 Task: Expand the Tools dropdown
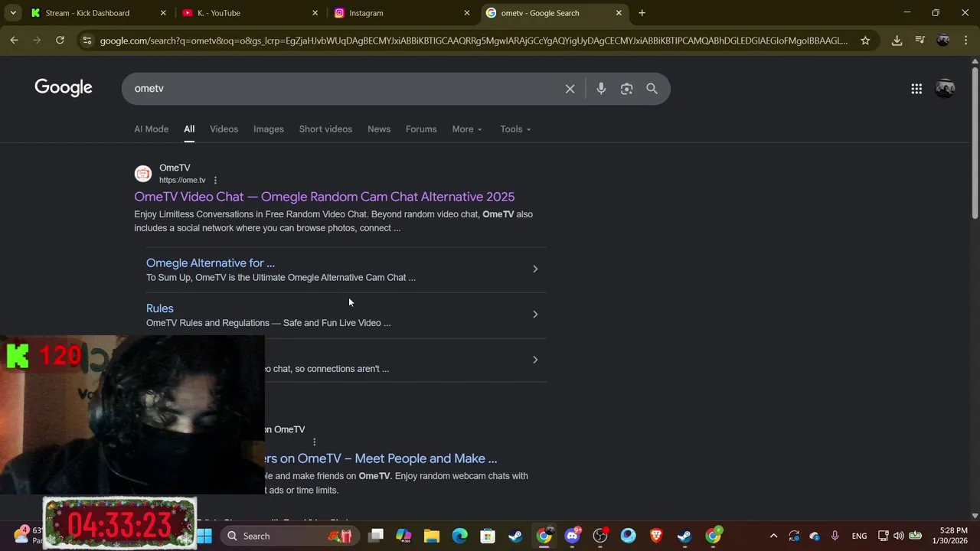pos(515,129)
